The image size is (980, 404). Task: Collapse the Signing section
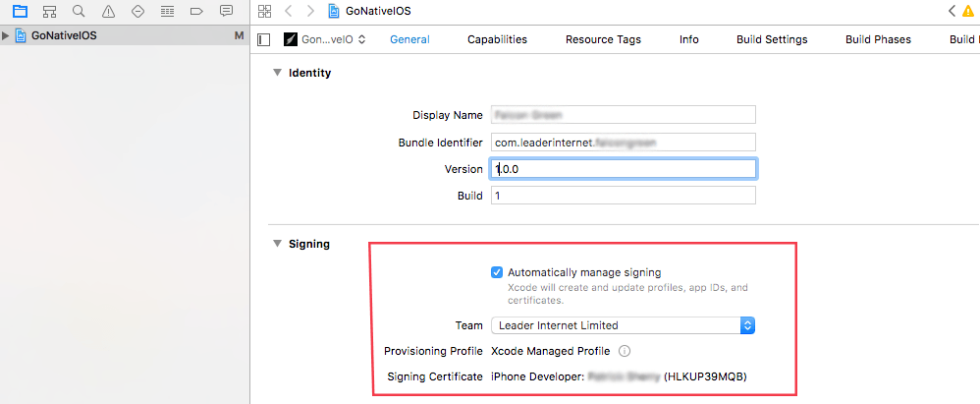coord(278,244)
